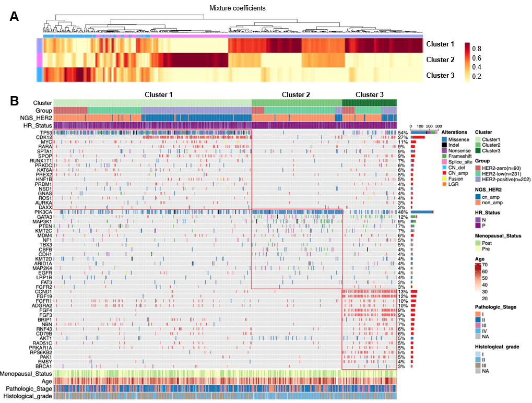Click the HER2-zero(n=90) group legend entry
This screenshot has height=403, width=532.
click(x=502, y=168)
